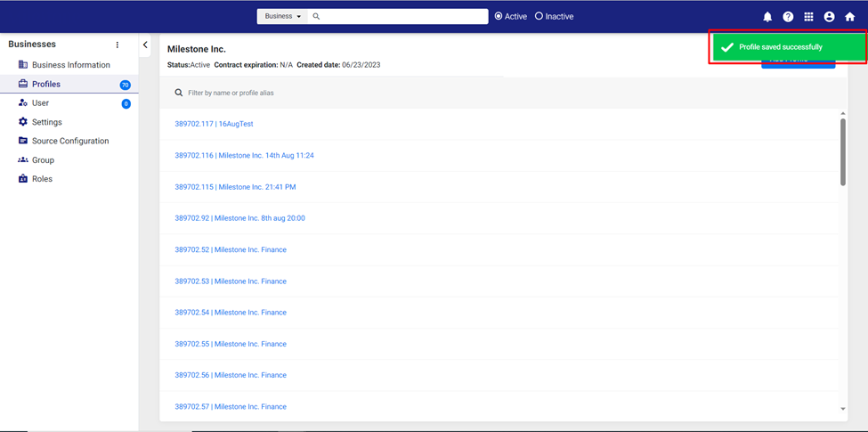
Task: Click the Profile saved successfully message
Action: (x=781, y=47)
